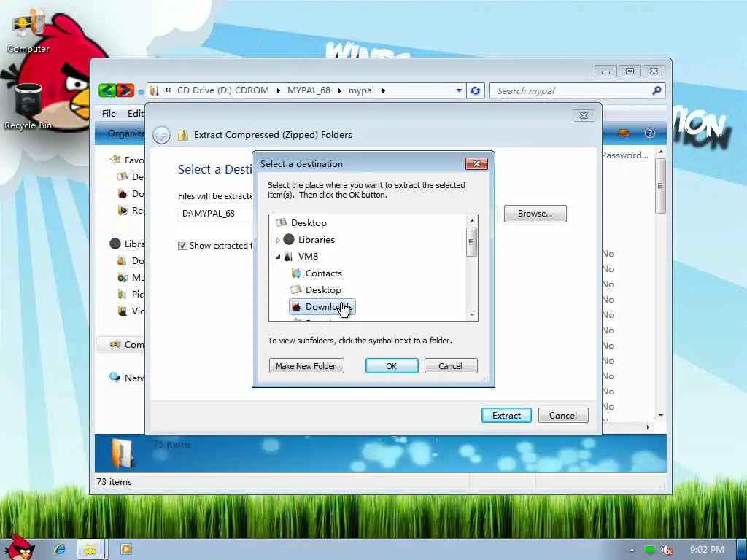
Task: Show hidden tray icons arrow
Action: tap(632, 550)
